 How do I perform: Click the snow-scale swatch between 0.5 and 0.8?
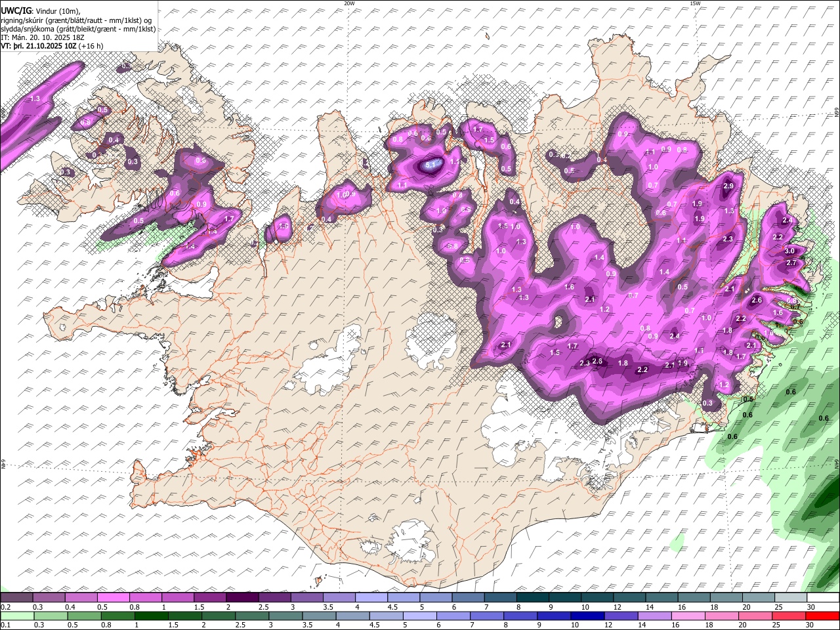tap(114, 597)
